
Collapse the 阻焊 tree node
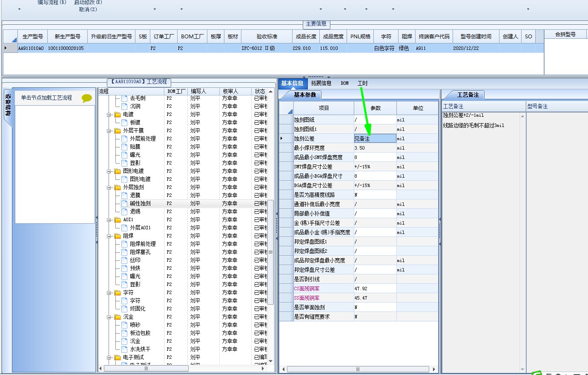109,236
